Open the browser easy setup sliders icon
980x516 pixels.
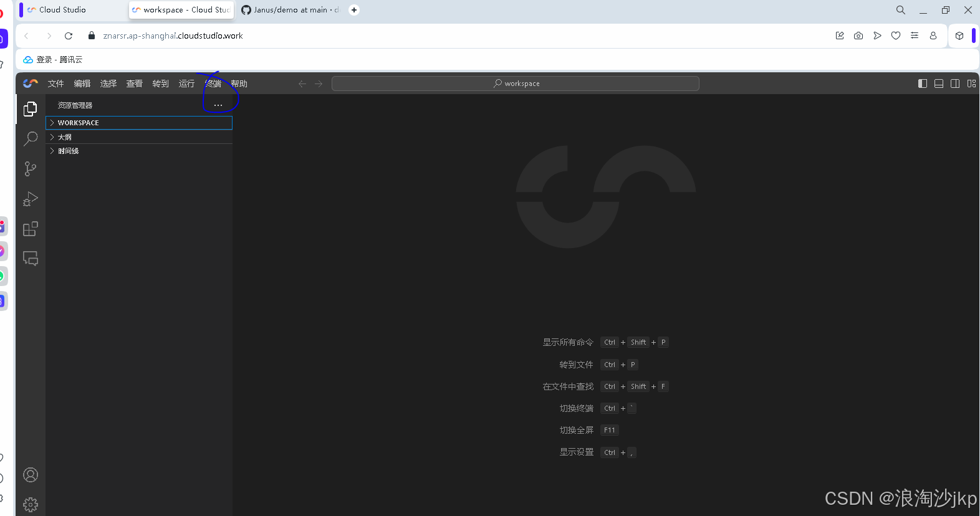(915, 36)
